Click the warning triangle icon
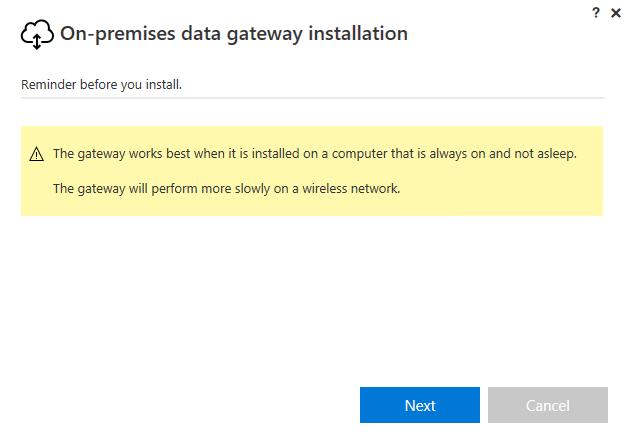The width and height of the screenshot is (630, 436). 37,154
